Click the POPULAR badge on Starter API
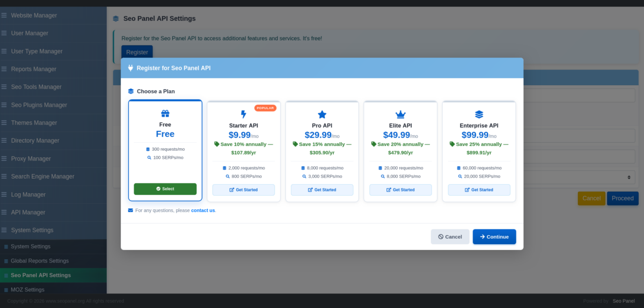Viewport: 644px width, 308px height. [x=265, y=108]
